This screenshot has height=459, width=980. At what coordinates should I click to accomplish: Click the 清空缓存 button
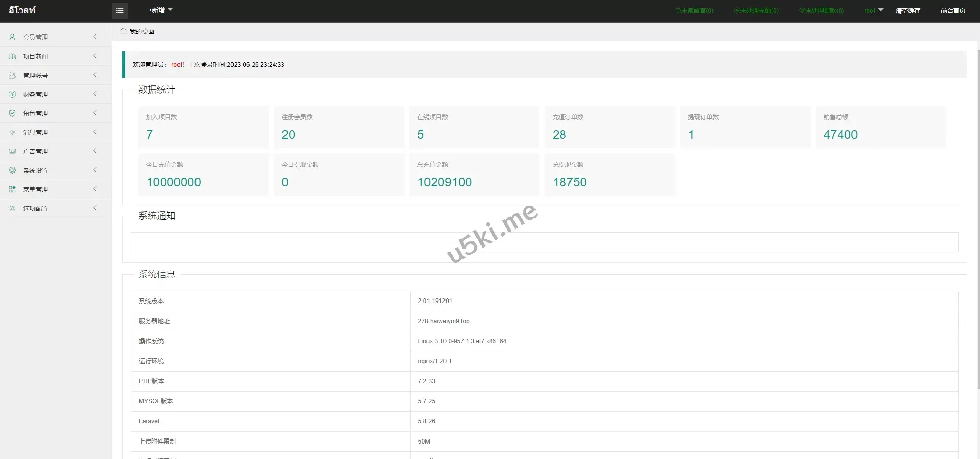[x=907, y=11]
